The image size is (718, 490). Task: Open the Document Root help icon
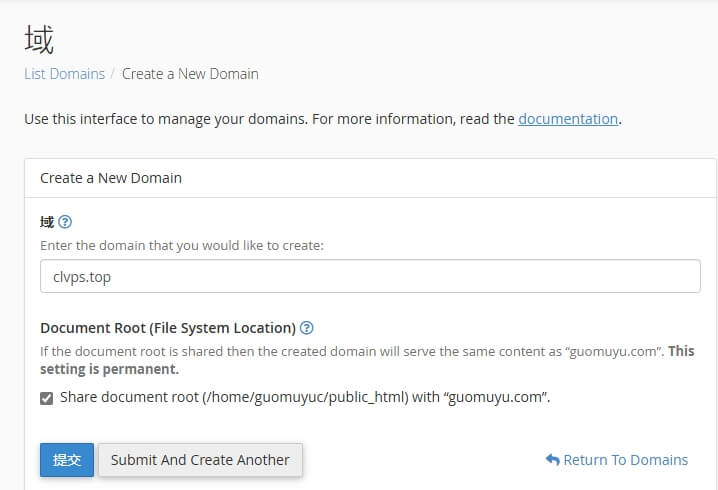307,328
